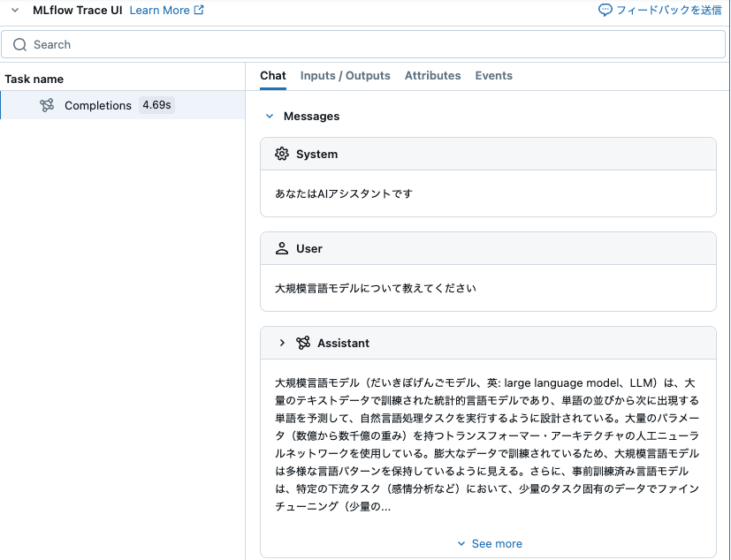
Task: Click the MLflow Trace UI header label
Action: click(x=75, y=10)
